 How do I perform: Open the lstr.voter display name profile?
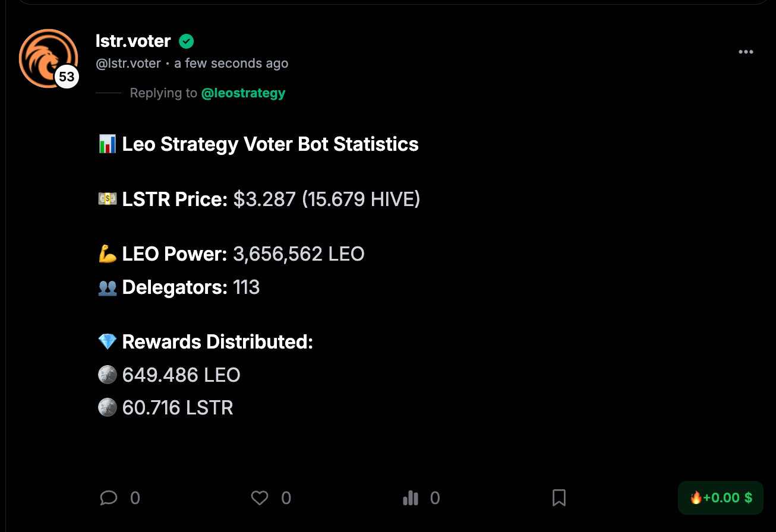click(x=133, y=42)
